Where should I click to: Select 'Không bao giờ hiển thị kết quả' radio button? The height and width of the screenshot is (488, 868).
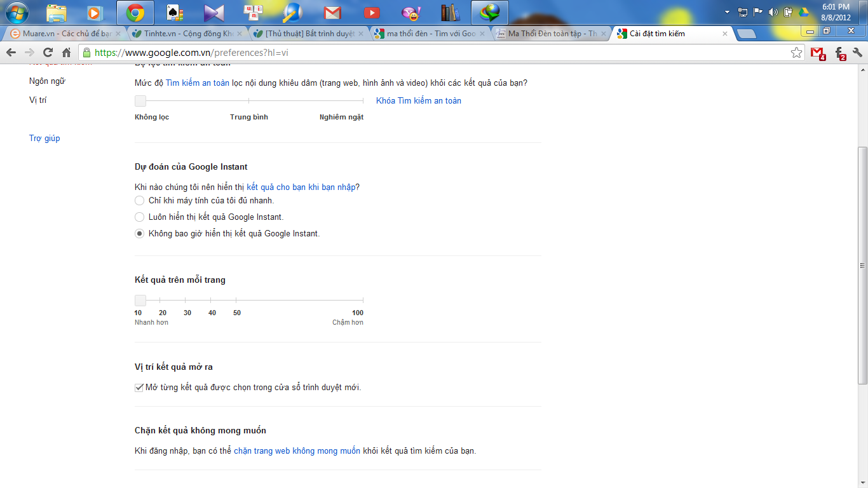click(x=140, y=233)
